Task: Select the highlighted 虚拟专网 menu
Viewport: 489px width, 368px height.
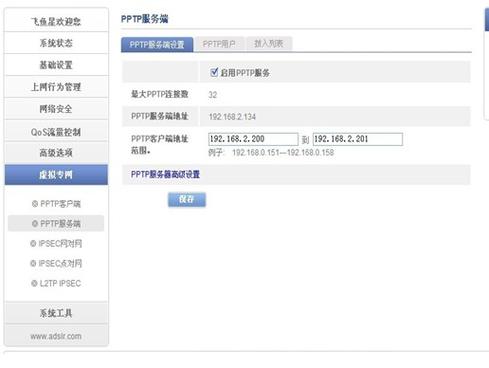Action: tap(56, 175)
